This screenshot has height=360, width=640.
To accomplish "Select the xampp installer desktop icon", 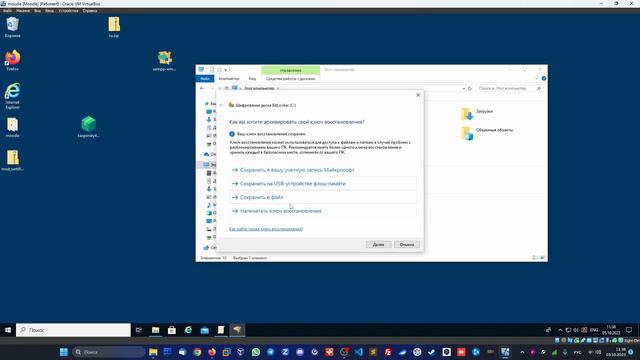I will point(164,60).
